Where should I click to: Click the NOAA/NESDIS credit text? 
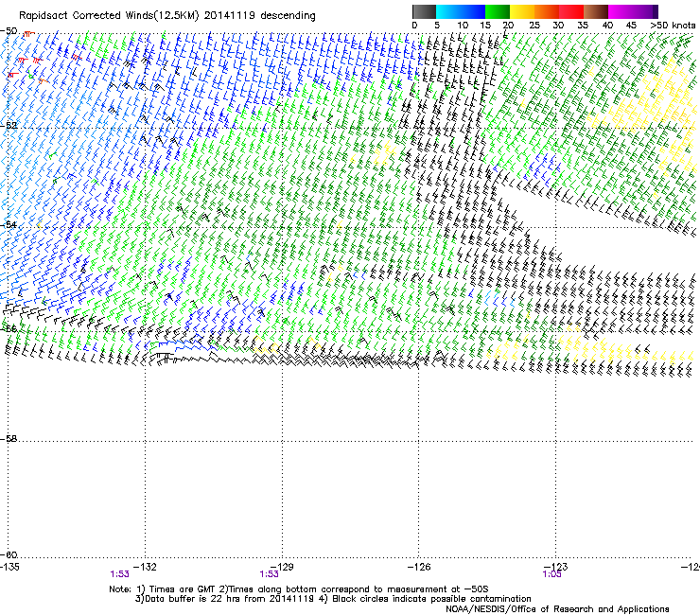[x=557, y=608]
